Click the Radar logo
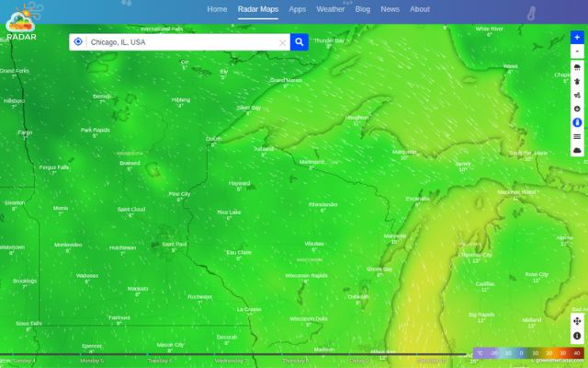 pyautogui.click(x=21, y=22)
